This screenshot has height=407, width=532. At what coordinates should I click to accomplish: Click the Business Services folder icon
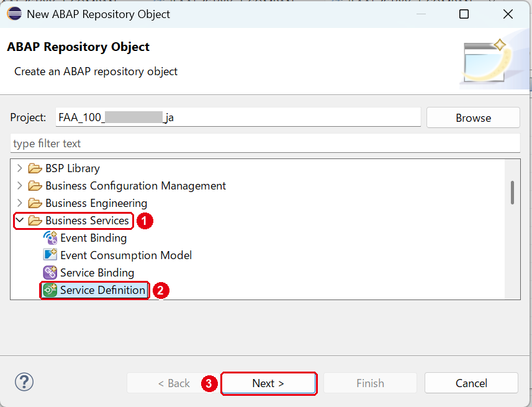click(35, 221)
